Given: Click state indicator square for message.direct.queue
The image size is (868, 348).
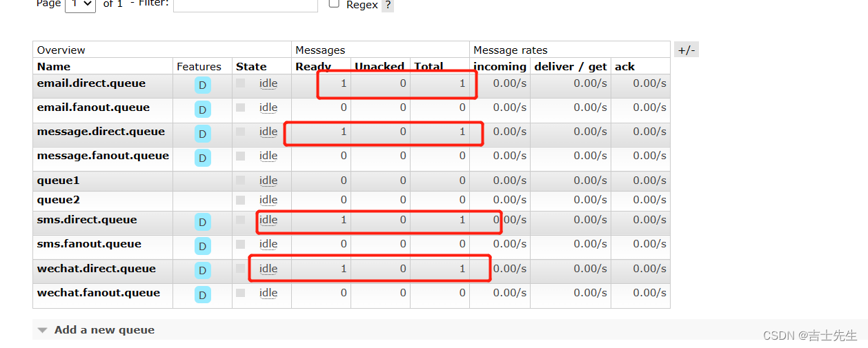Looking at the screenshot, I should point(240,132).
